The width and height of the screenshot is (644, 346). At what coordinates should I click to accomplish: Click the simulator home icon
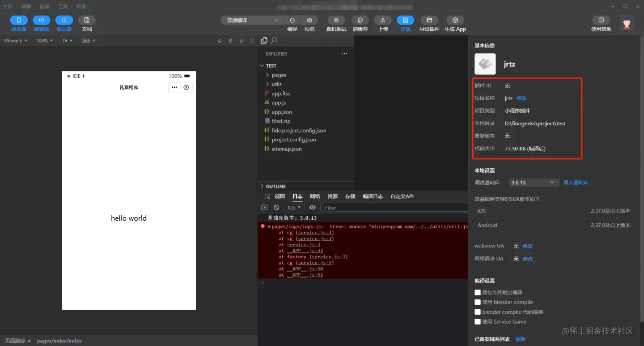tap(220, 41)
